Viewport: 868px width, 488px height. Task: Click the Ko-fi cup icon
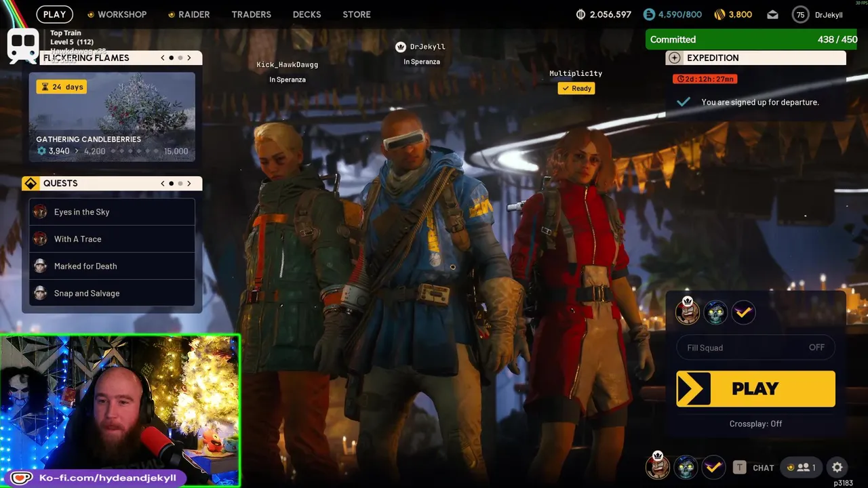pyautogui.click(x=20, y=478)
